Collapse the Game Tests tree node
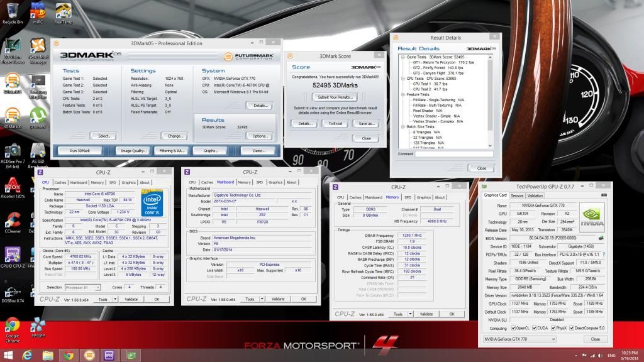644x362 pixels. [403, 57]
